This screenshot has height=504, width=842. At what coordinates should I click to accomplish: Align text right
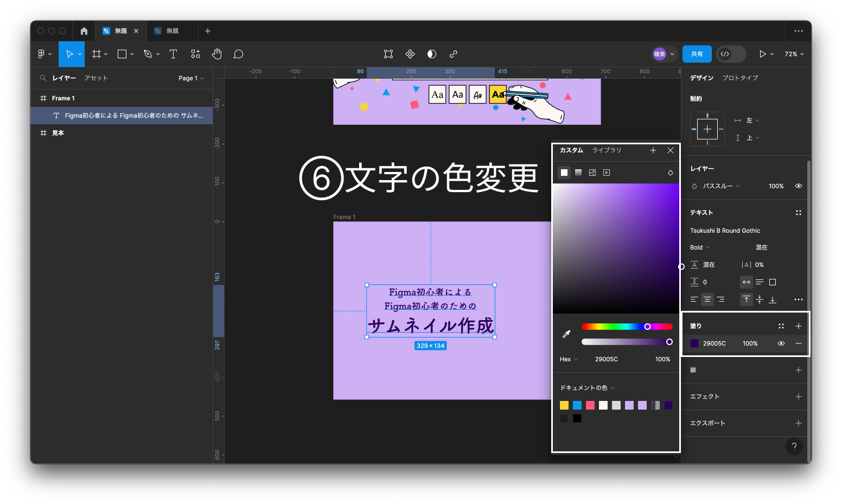(720, 299)
